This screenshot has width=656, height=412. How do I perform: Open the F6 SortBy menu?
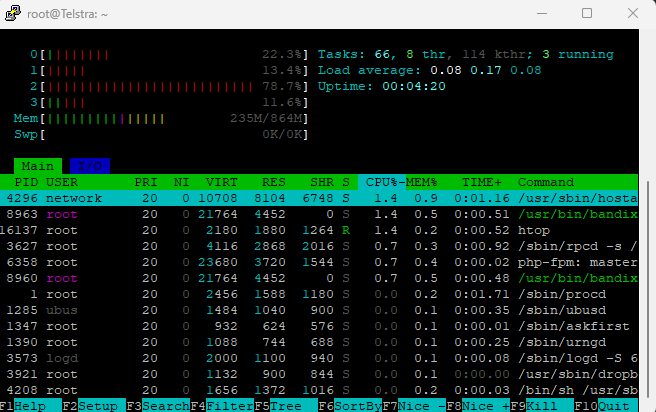pyautogui.click(x=349, y=405)
